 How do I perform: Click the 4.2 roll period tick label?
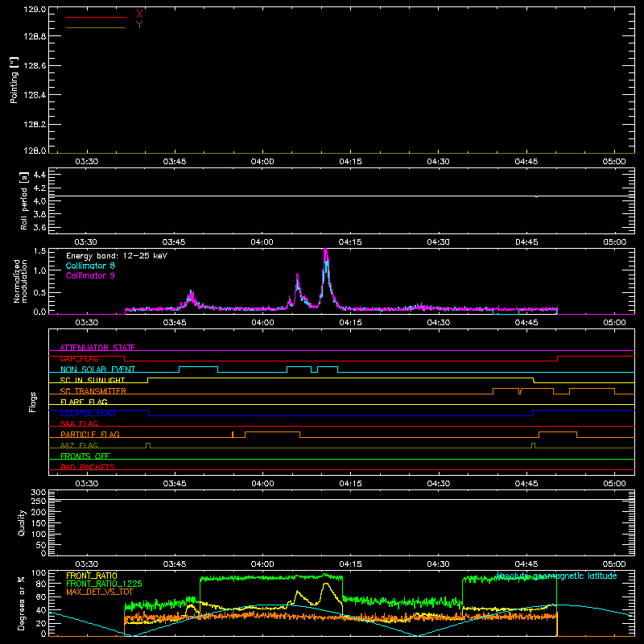[x=39, y=188]
